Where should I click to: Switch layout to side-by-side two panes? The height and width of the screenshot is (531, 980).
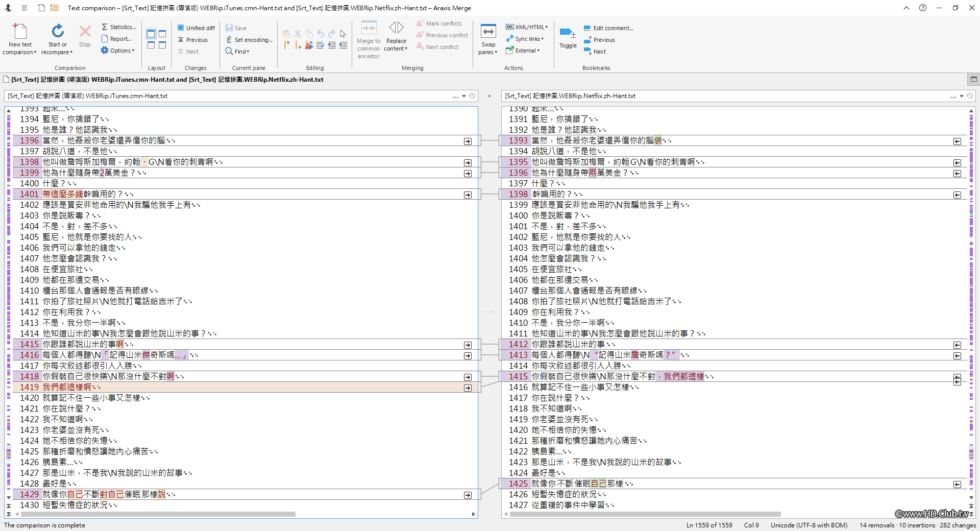(x=151, y=34)
